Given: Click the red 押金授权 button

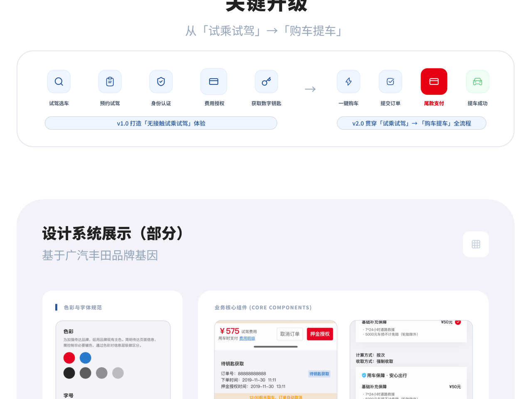Looking at the screenshot, I should (x=320, y=334).
